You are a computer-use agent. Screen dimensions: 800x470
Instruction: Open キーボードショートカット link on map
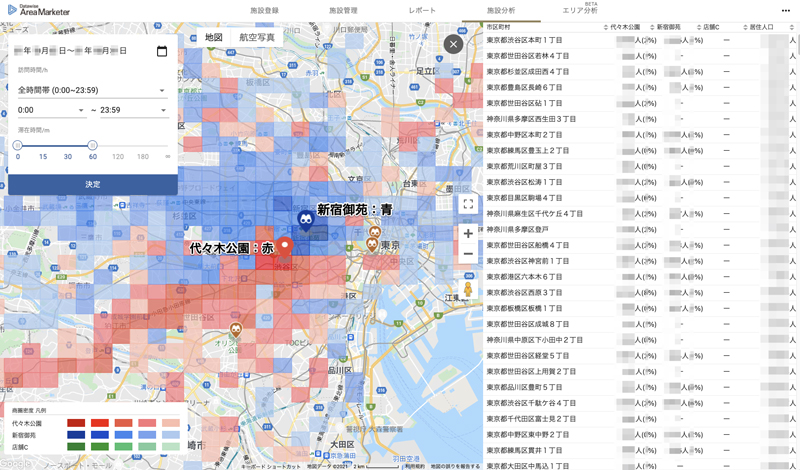[271, 466]
